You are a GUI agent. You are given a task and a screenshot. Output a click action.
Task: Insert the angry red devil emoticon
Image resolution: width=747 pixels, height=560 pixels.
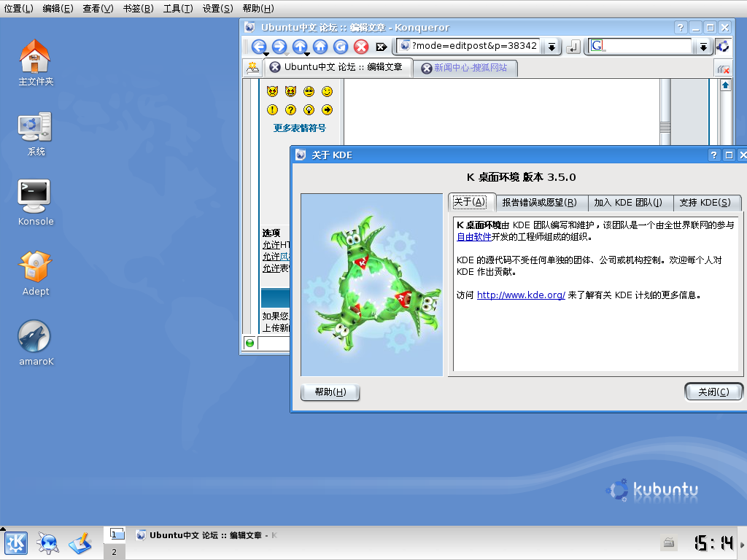[x=273, y=91]
